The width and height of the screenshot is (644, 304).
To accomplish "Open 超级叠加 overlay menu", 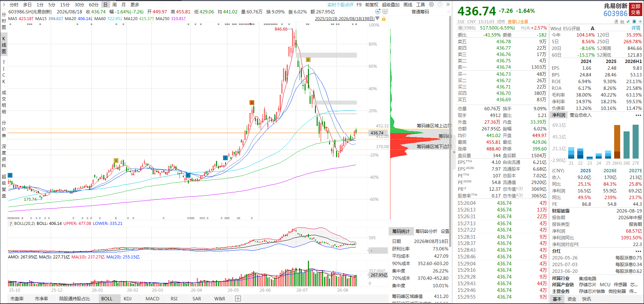I will 391,5.
